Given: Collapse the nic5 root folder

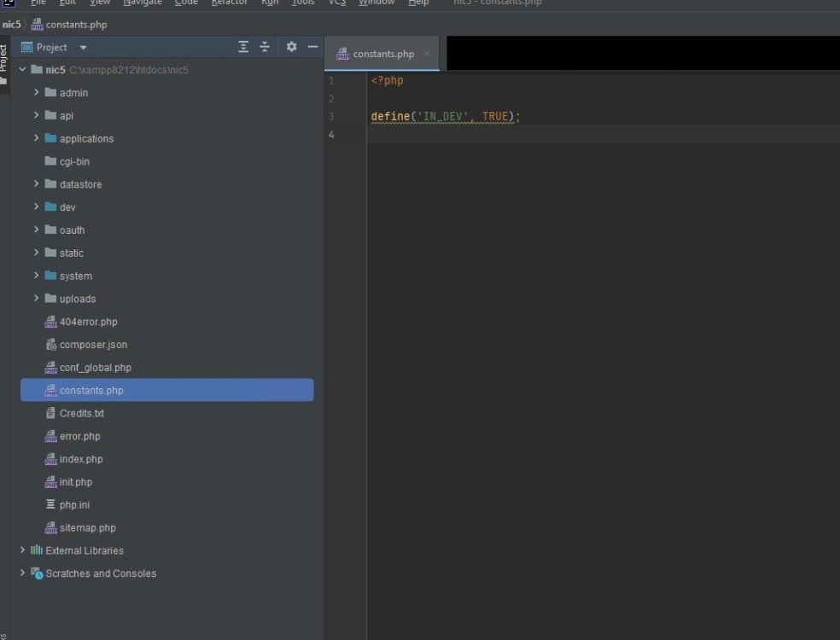Looking at the screenshot, I should (22, 70).
